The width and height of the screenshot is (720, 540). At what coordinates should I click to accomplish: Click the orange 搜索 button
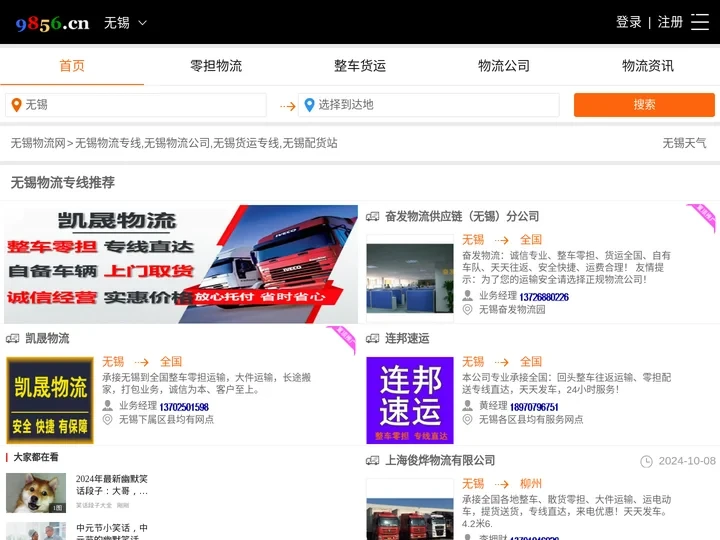coord(644,105)
